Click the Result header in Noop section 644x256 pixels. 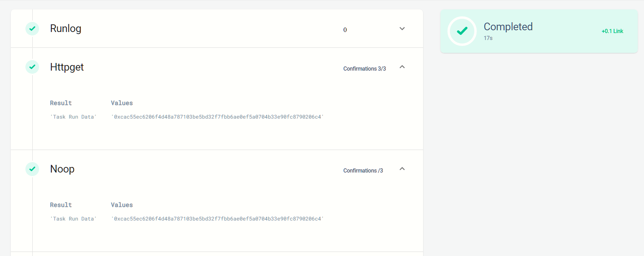61,205
